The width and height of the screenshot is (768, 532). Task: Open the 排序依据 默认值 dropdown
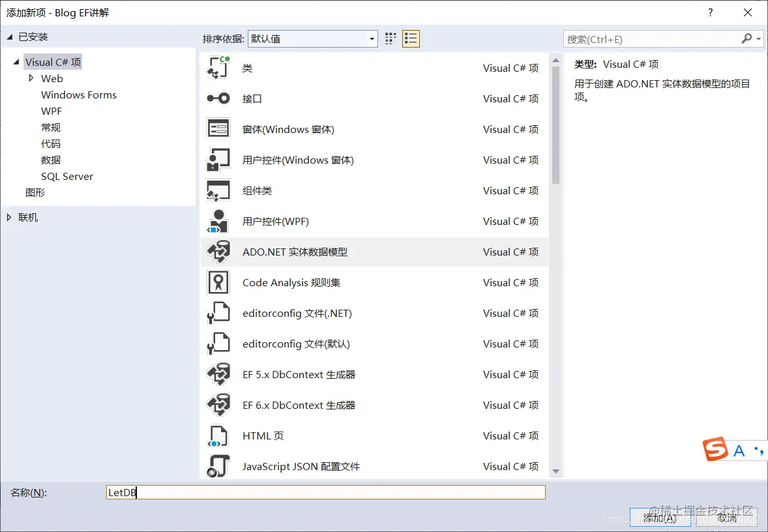pyautogui.click(x=312, y=38)
